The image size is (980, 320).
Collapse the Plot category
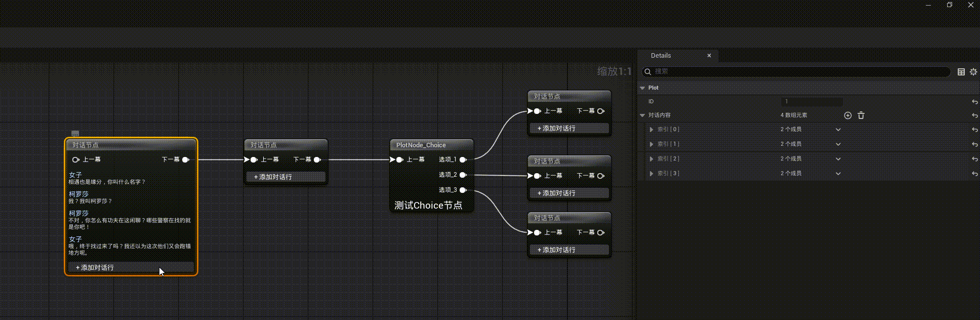tap(642, 88)
